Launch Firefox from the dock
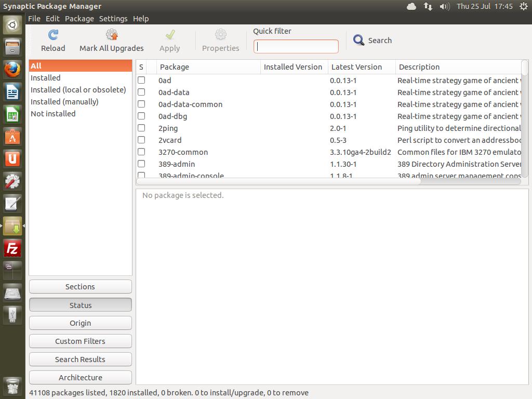This screenshot has width=532, height=399. click(12, 69)
